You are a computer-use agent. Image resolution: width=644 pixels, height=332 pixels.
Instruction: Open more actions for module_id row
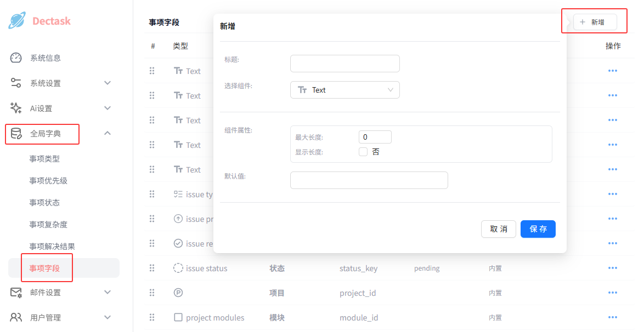612,317
